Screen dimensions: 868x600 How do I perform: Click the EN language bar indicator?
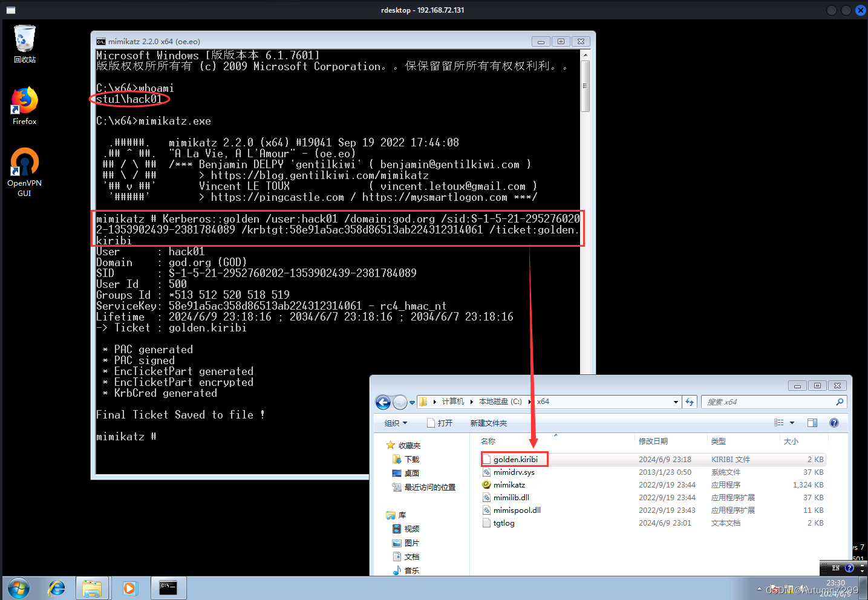[x=836, y=568]
